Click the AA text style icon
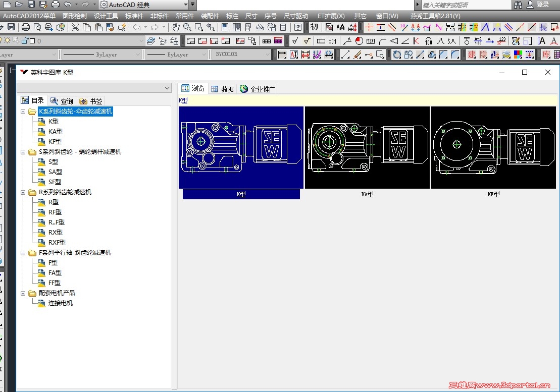This screenshot has height=392, width=560. pyautogui.click(x=341, y=27)
